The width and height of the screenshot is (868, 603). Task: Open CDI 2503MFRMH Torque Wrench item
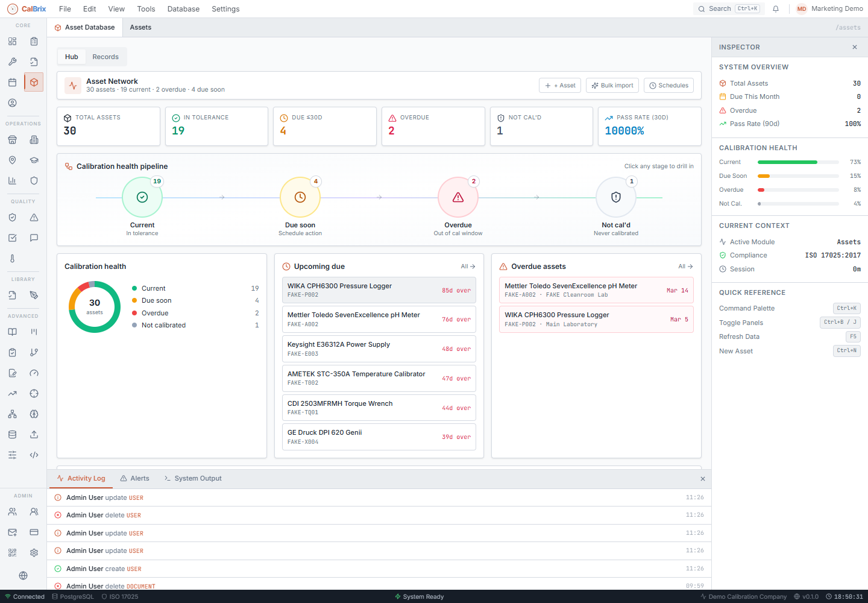[379, 408]
